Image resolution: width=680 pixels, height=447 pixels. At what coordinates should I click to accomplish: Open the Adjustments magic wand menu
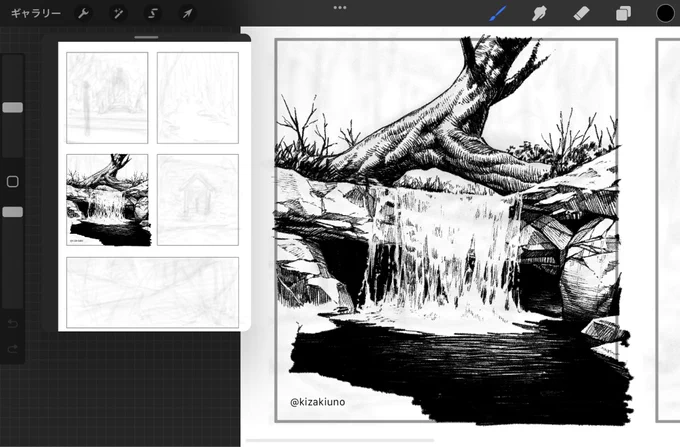[x=118, y=13]
